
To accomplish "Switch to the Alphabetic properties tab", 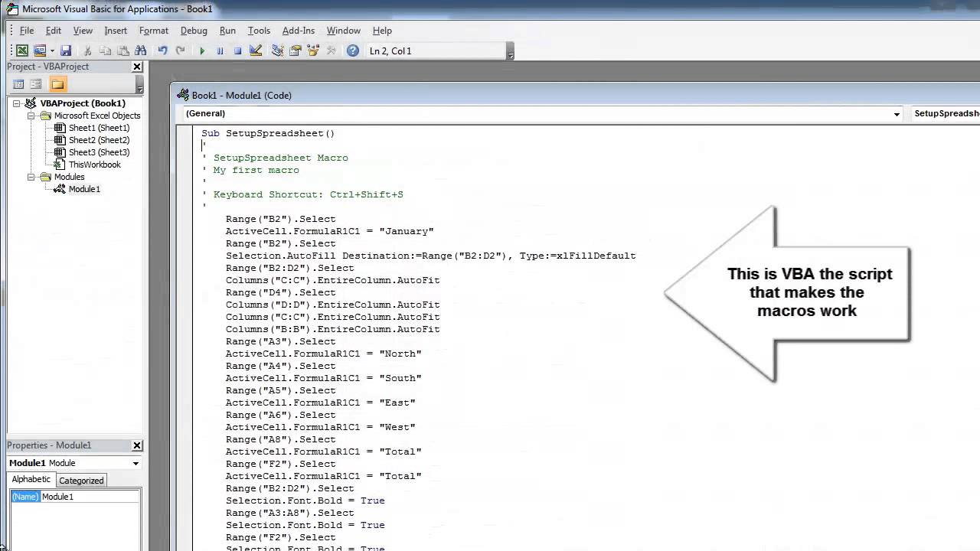I will click(31, 479).
